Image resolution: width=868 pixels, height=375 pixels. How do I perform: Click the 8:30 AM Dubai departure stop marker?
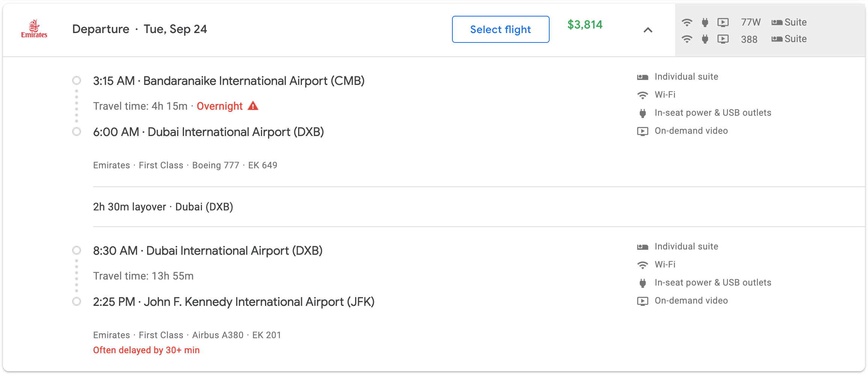tap(77, 251)
